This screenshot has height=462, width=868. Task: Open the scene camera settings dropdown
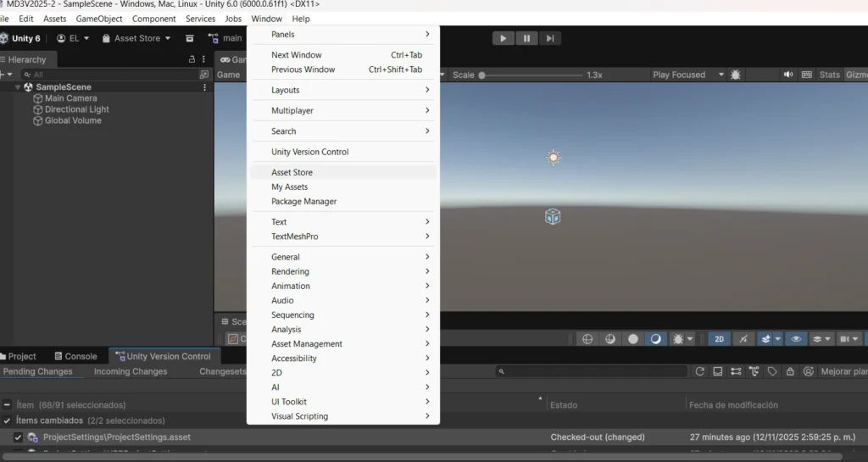[x=849, y=338]
